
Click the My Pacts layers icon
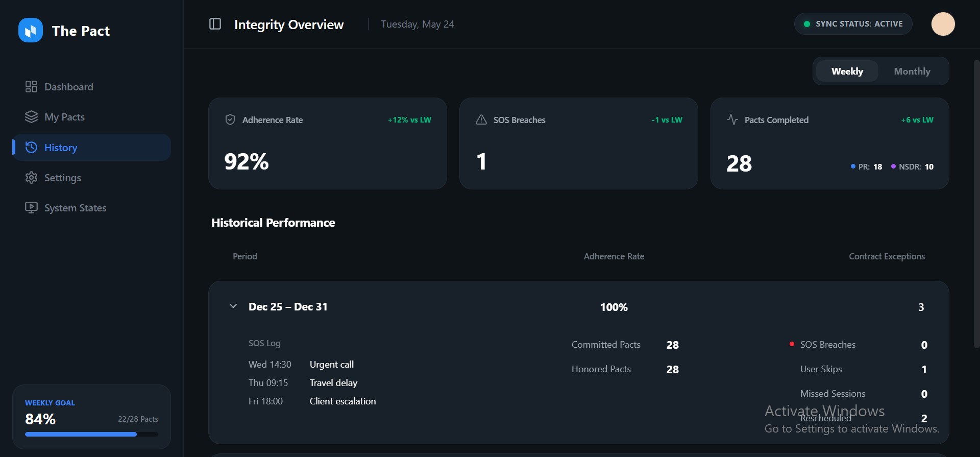click(x=31, y=117)
